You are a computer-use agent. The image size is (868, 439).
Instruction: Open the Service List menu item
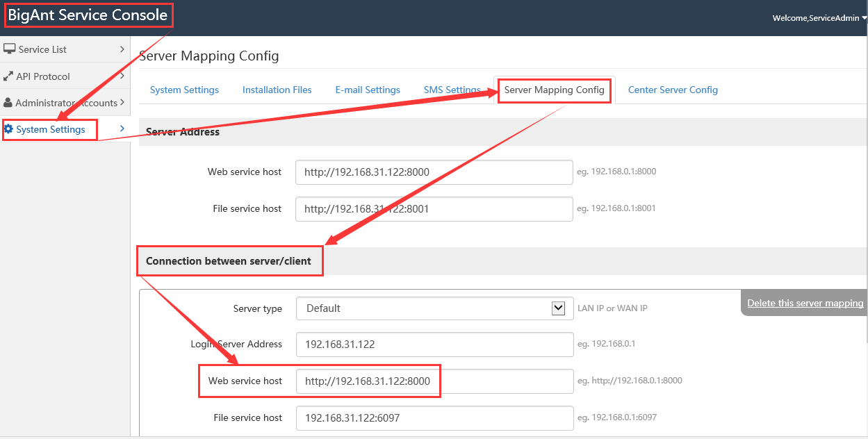coord(65,49)
